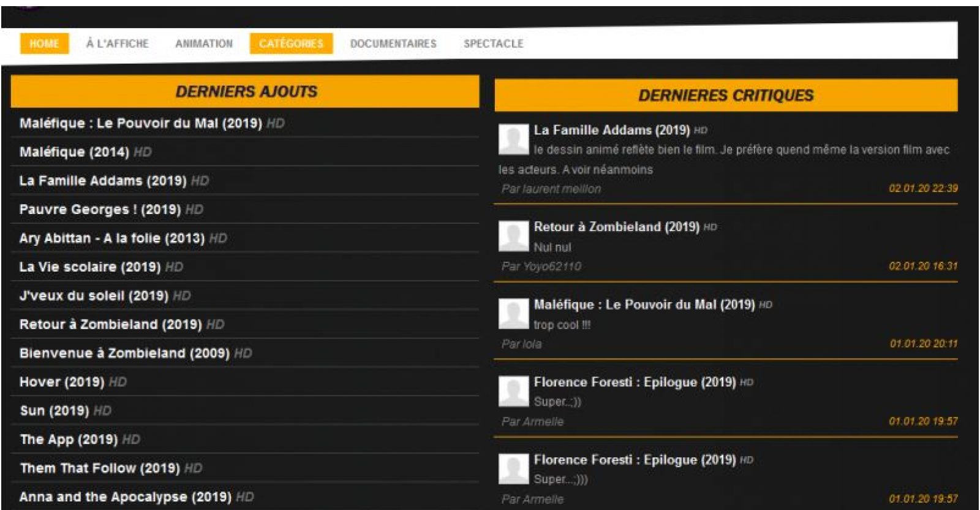
Task: Open Them That Follow (2019) movie
Action: coord(100,468)
